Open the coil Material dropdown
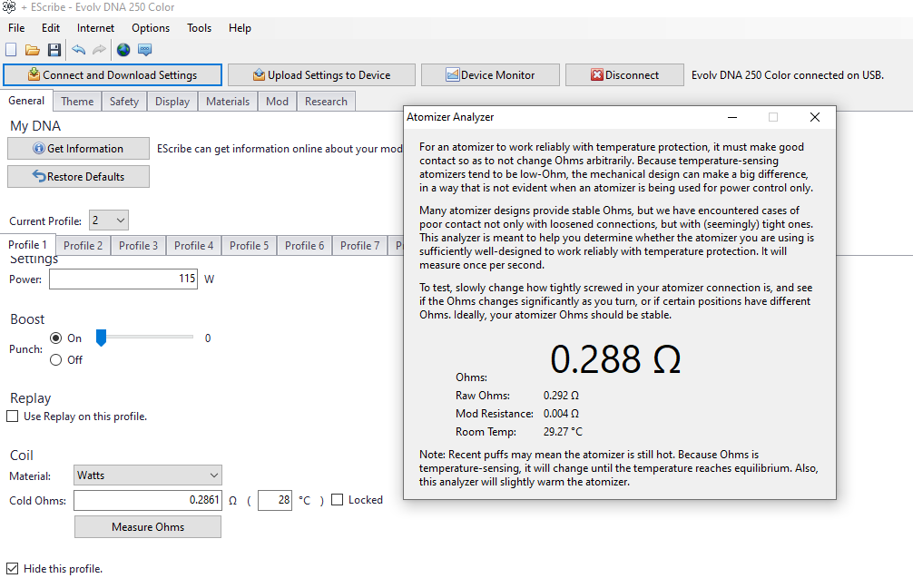The height and width of the screenshot is (588, 913). click(x=148, y=475)
